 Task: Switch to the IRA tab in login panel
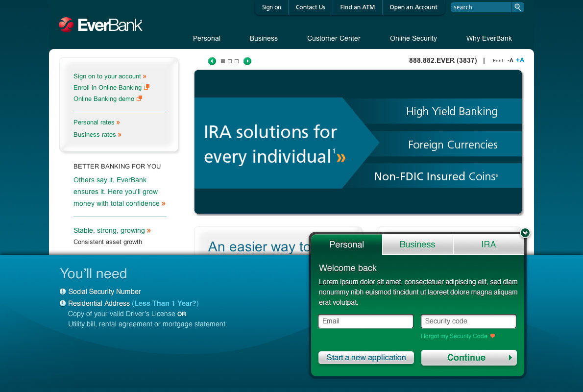488,245
